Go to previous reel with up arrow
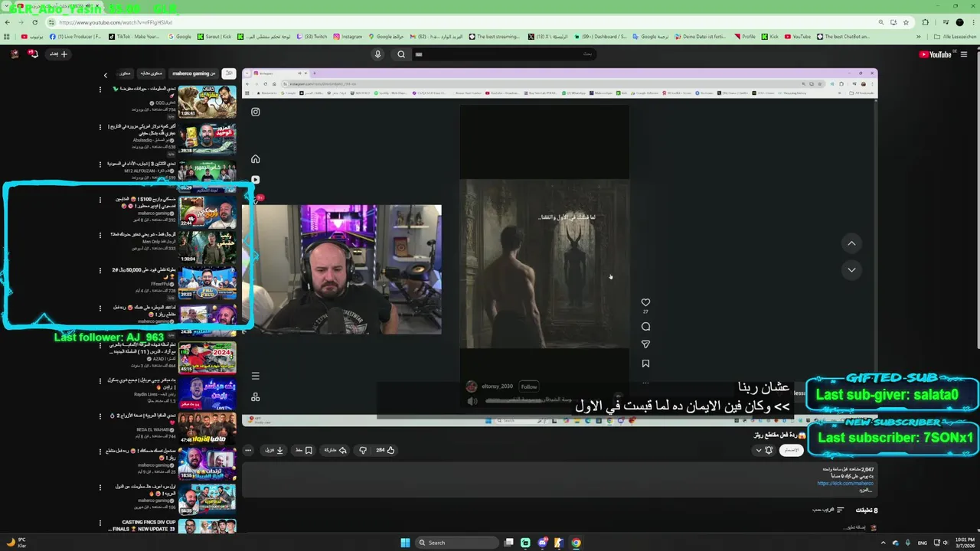This screenshot has width=980, height=551. tap(851, 243)
